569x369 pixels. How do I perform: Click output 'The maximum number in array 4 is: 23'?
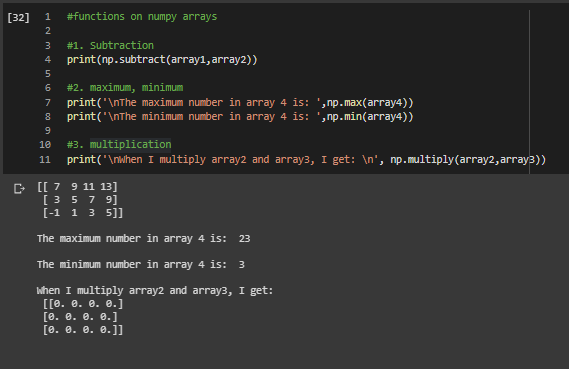click(x=143, y=239)
